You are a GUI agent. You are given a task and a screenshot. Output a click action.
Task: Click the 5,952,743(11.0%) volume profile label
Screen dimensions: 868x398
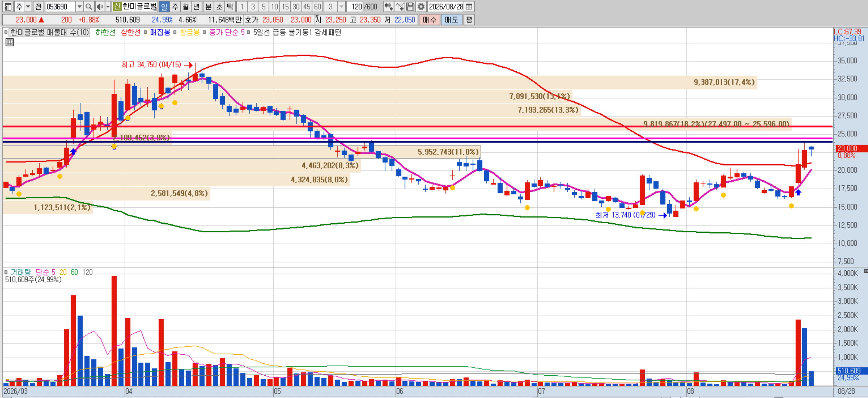click(448, 152)
